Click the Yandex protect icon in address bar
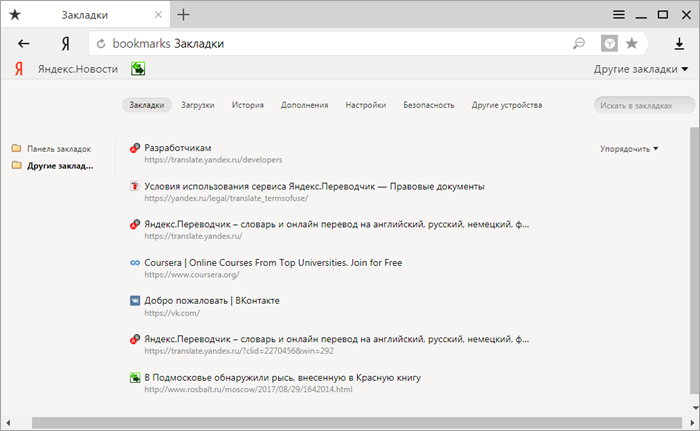The image size is (700, 431). [x=609, y=43]
